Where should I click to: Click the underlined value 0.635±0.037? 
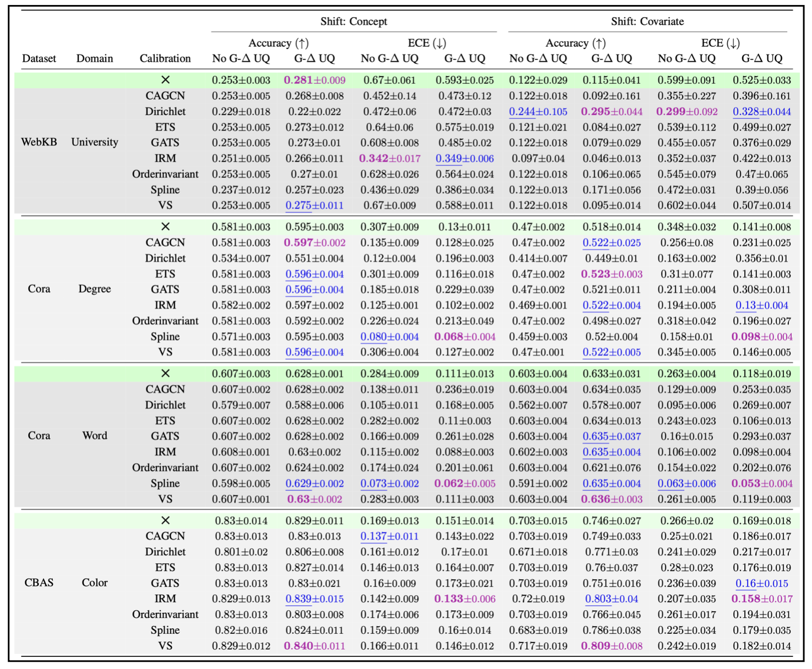[612, 436]
